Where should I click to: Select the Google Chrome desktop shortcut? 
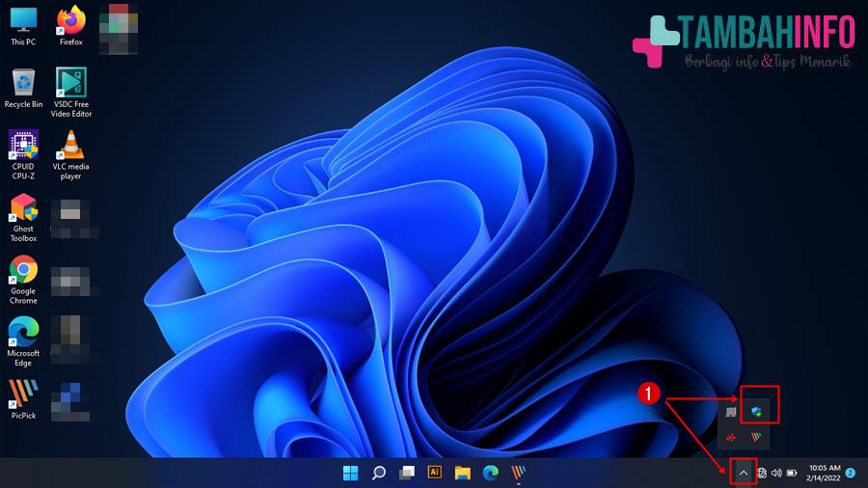(23, 280)
